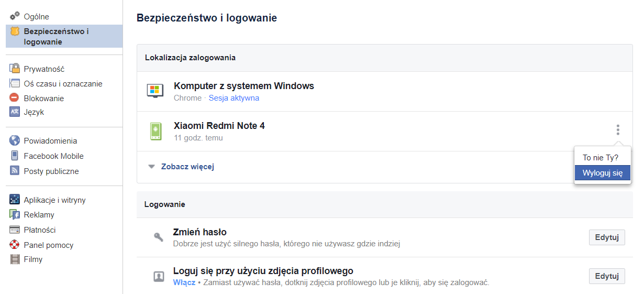This screenshot has width=644, height=294.
Task: Click the gears icon beside Ogólne
Action: tap(15, 16)
